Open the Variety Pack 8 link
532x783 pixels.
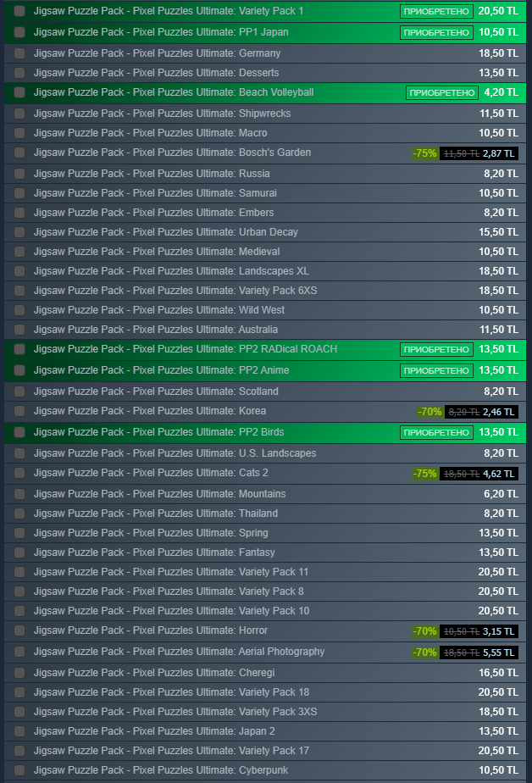(x=169, y=591)
